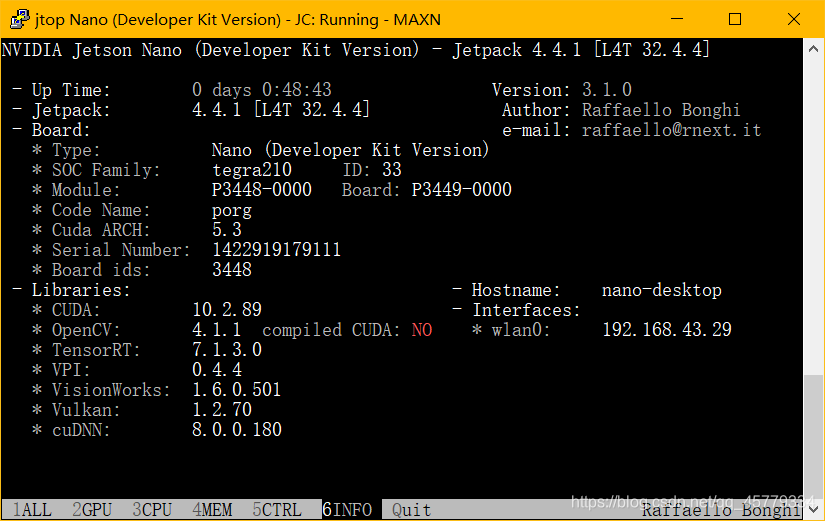
Task: Switch to the 1ALL tab
Action: click(x=32, y=509)
